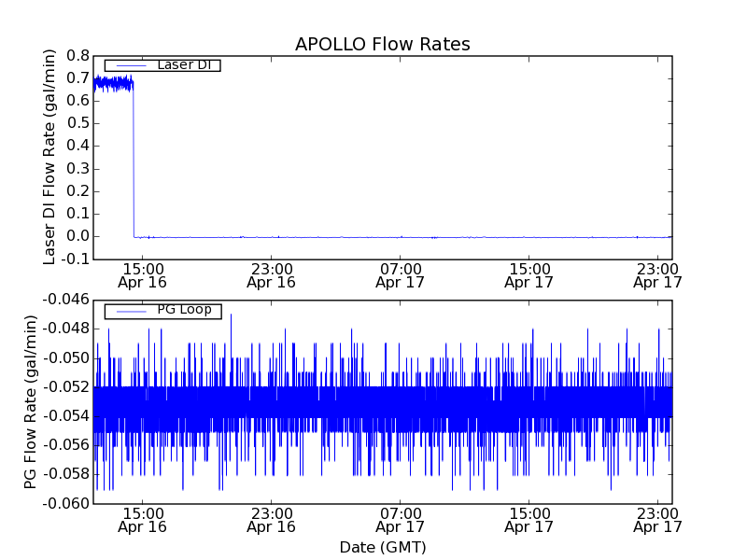
Task: Click top plot's '15:00 Apr 16' tick label
Action: click(x=143, y=275)
